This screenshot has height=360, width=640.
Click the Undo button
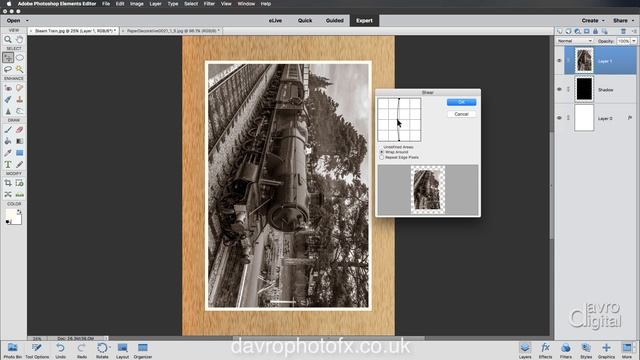tap(60, 350)
